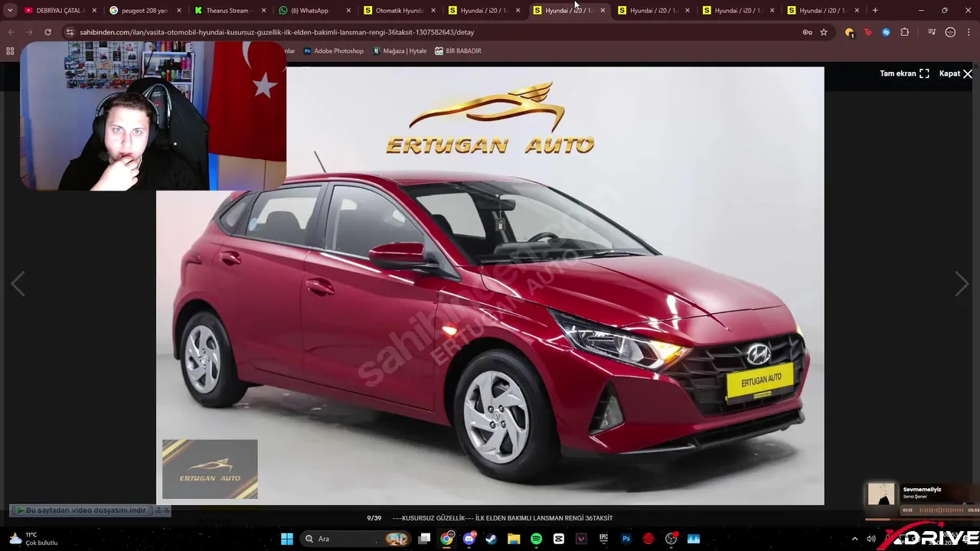Viewport: 980px width, 551px height.
Task: Open password manager key icon
Action: click(807, 32)
